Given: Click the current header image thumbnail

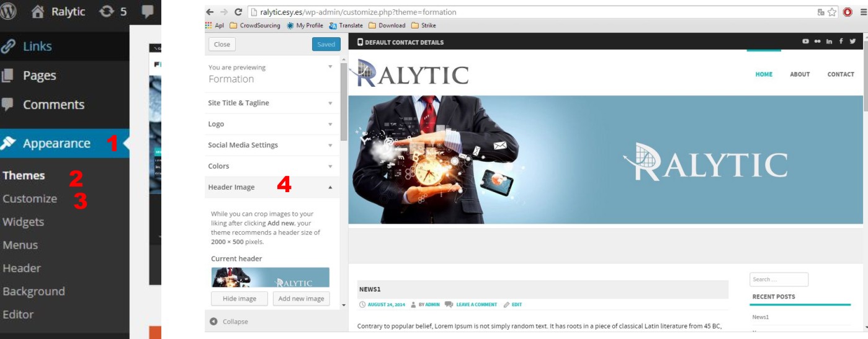Looking at the screenshot, I should [x=270, y=277].
